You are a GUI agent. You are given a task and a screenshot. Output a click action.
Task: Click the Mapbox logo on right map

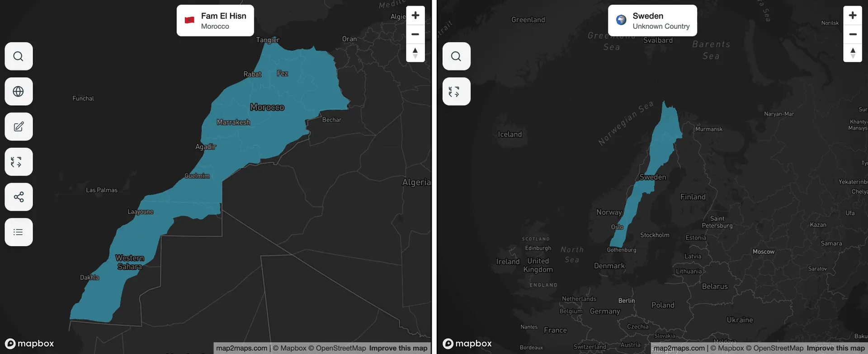pyautogui.click(x=467, y=344)
